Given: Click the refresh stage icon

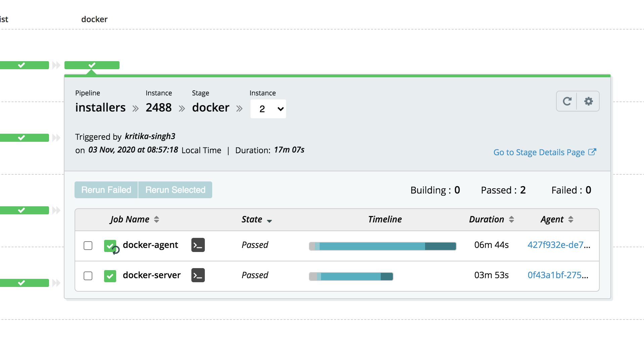Looking at the screenshot, I should pyautogui.click(x=567, y=101).
